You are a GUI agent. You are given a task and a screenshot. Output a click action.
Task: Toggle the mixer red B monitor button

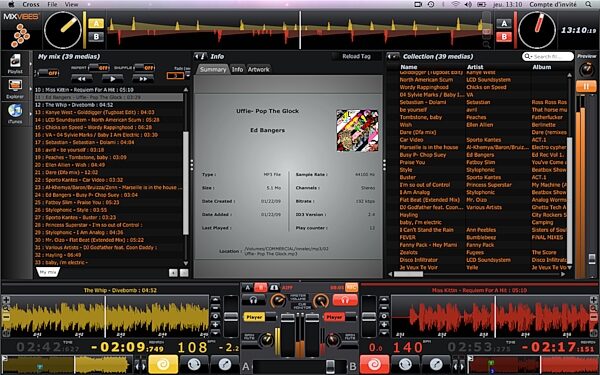261,287
